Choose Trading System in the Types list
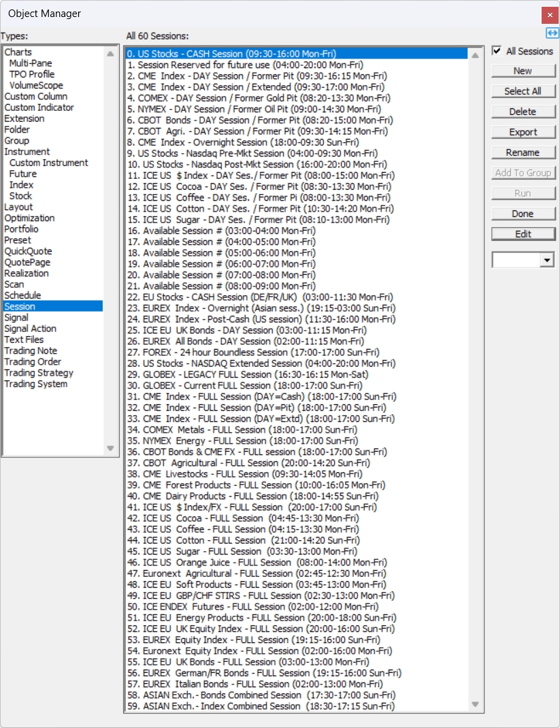Screen dimensions: 560x728 coord(36,384)
